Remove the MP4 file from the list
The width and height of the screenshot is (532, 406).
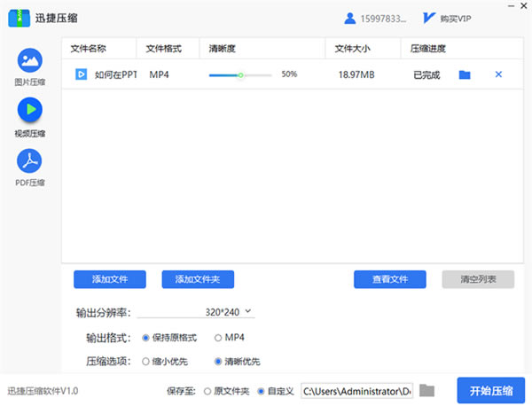pos(497,74)
